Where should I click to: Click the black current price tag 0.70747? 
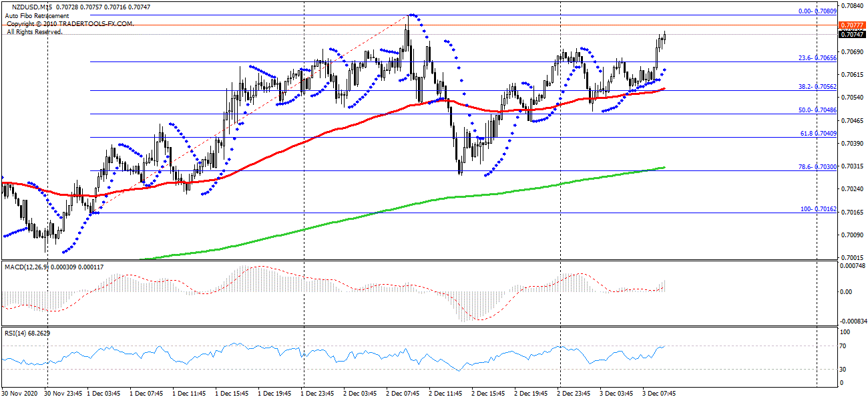(851, 34)
